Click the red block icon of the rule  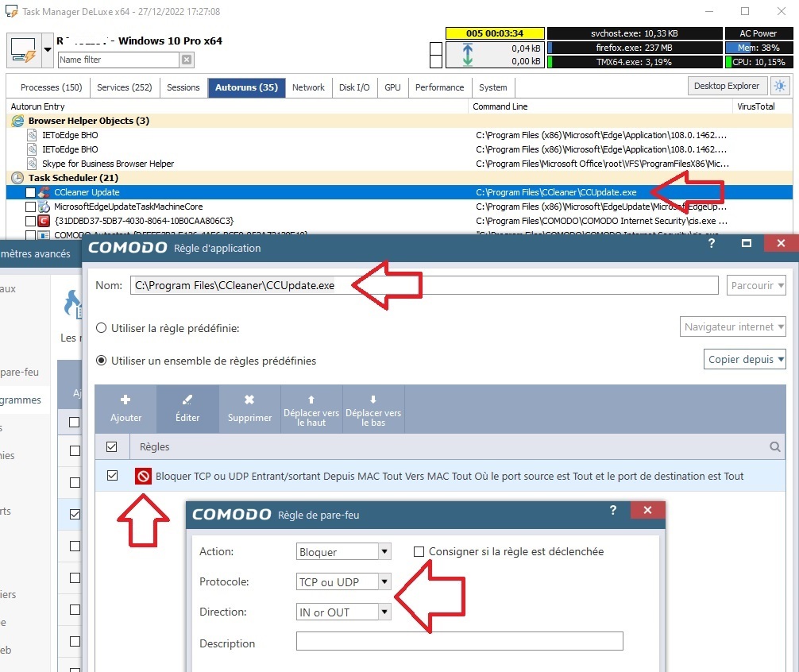143,477
